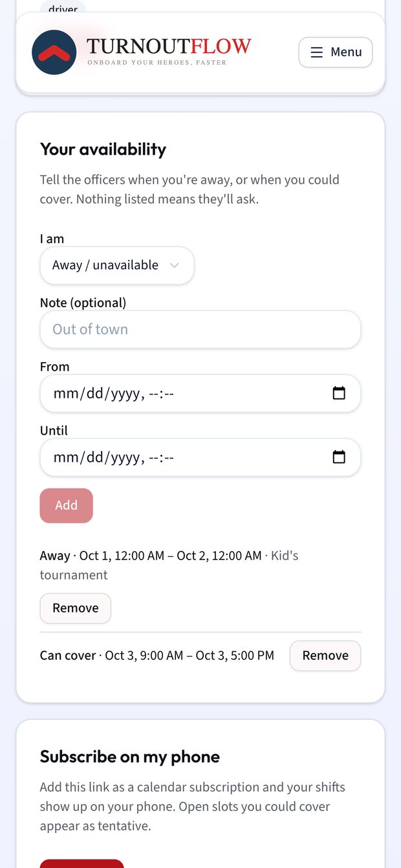Image resolution: width=401 pixels, height=868 pixels.
Task: Open the calendar picker icon for Until
Action: pyautogui.click(x=339, y=457)
